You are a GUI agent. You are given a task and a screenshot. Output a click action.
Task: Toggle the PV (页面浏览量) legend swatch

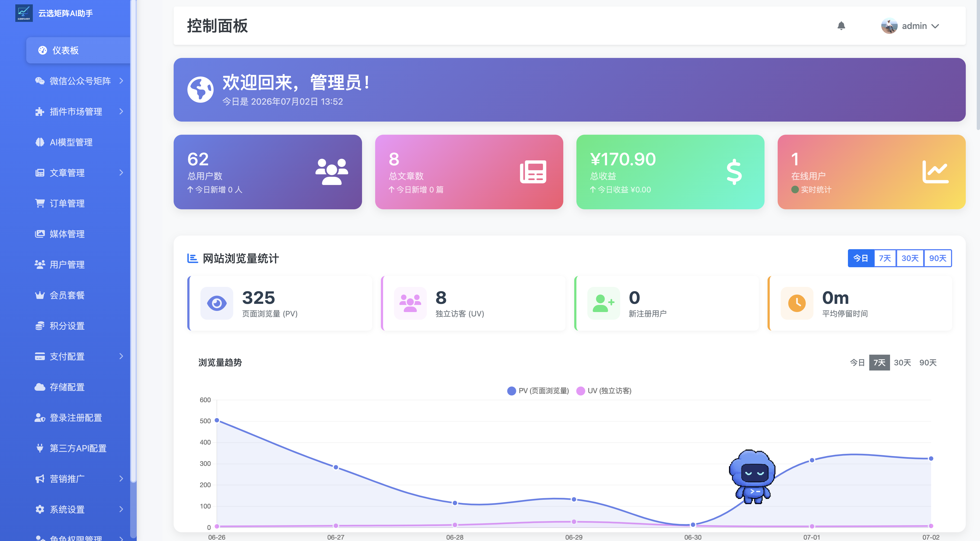(x=511, y=391)
